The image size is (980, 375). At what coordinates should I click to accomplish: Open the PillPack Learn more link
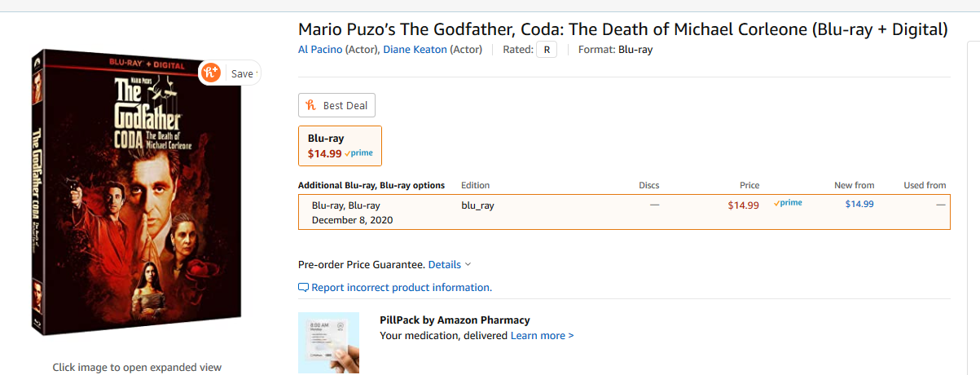(x=542, y=336)
